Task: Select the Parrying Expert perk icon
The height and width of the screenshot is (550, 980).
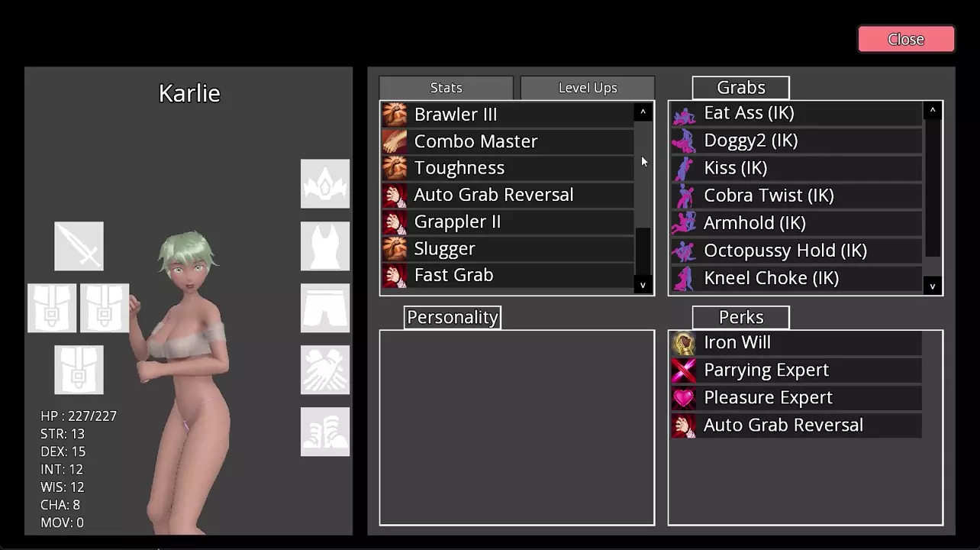Action: (684, 370)
